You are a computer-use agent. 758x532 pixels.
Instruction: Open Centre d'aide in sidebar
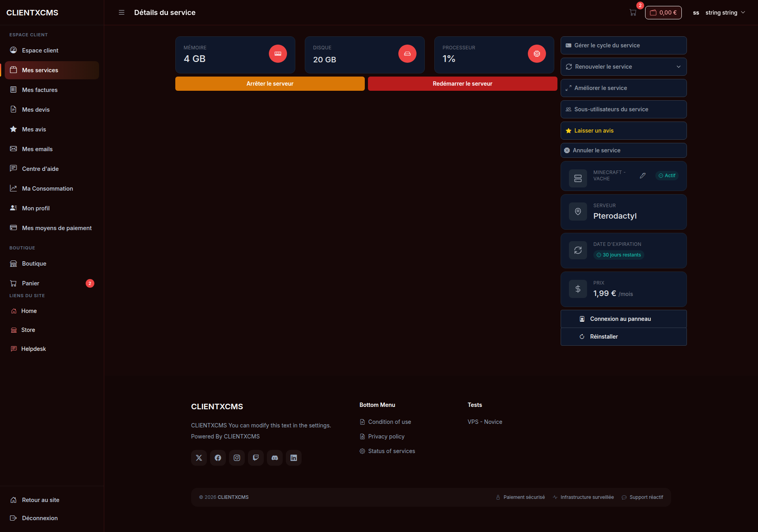point(52,169)
